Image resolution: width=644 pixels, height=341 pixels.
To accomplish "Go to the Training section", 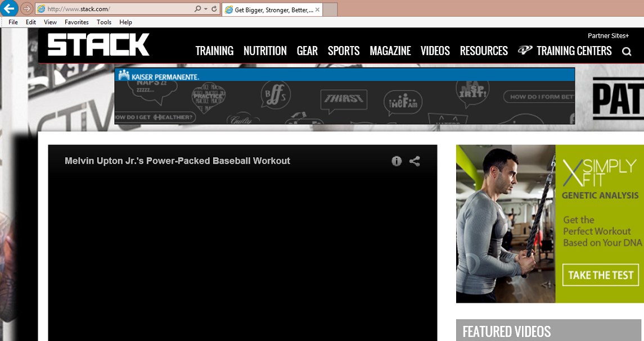I will (214, 51).
